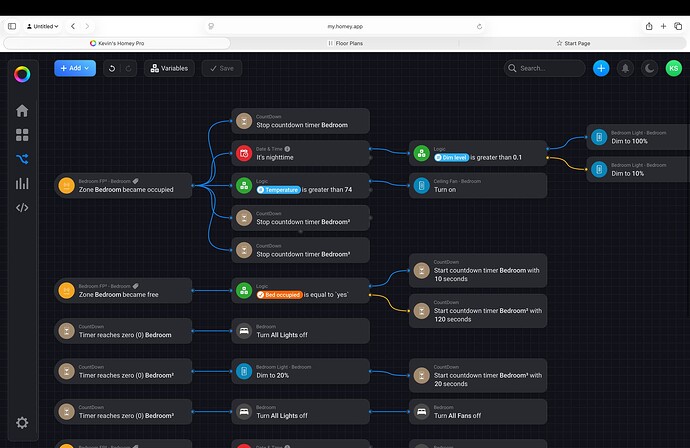Click the Variables button
This screenshot has width=690, height=448.
pyautogui.click(x=169, y=68)
